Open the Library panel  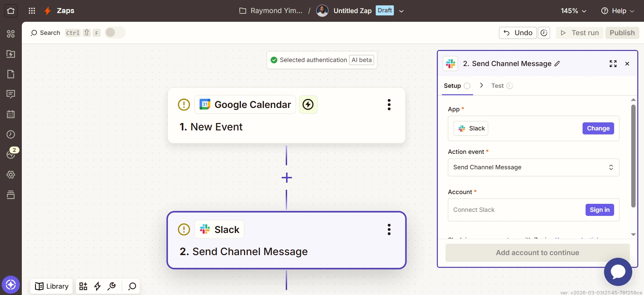pos(52,286)
